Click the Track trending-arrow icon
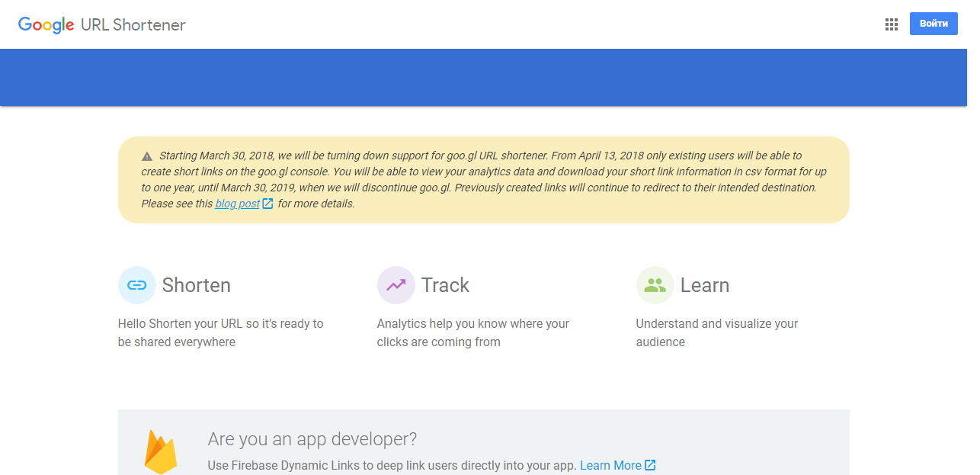The image size is (980, 475). click(396, 285)
